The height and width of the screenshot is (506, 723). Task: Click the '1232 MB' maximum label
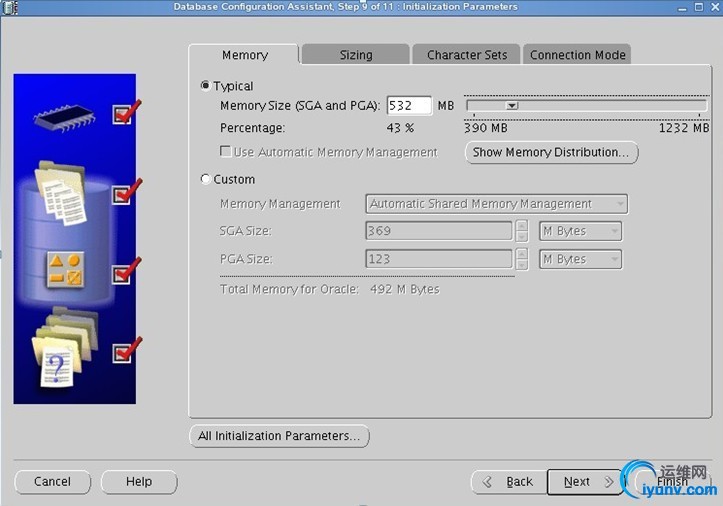point(684,128)
